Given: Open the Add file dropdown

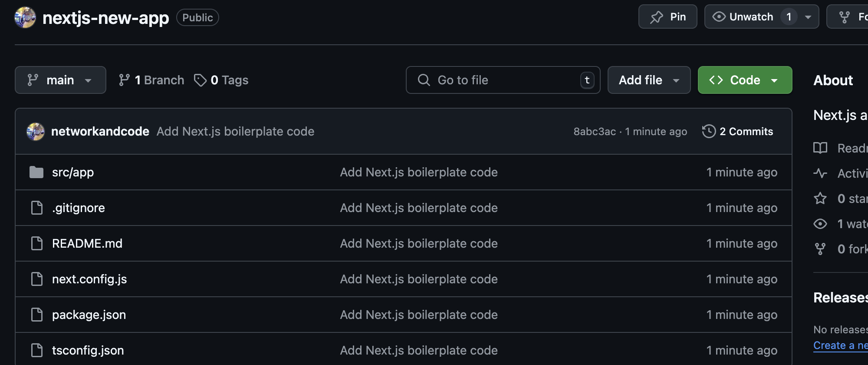Looking at the screenshot, I should click(x=649, y=80).
